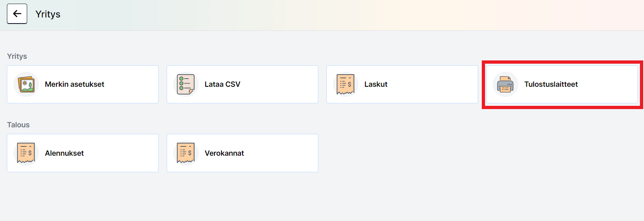Click the Lataa CSV checklist icon
The height and width of the screenshot is (221, 644).
(186, 84)
